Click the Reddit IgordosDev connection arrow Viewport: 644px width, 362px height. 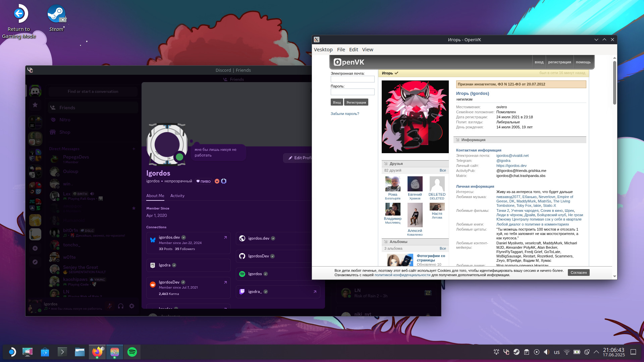pos(225,282)
